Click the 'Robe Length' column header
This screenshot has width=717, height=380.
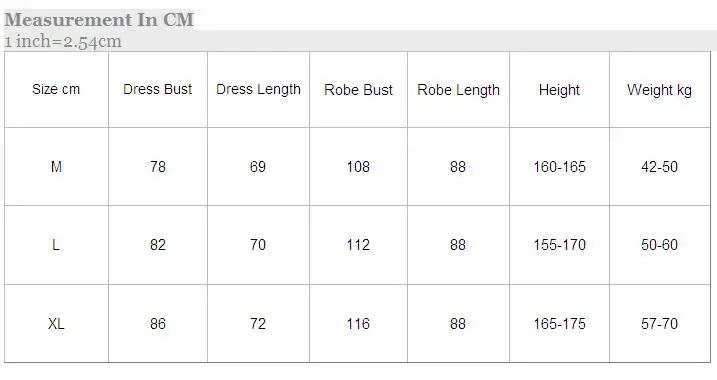click(x=459, y=90)
